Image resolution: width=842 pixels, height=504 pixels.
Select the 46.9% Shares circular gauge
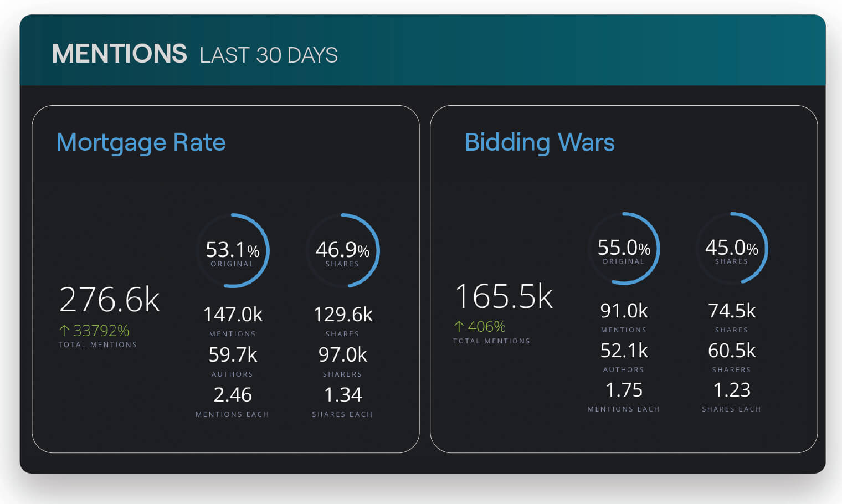[342, 250]
